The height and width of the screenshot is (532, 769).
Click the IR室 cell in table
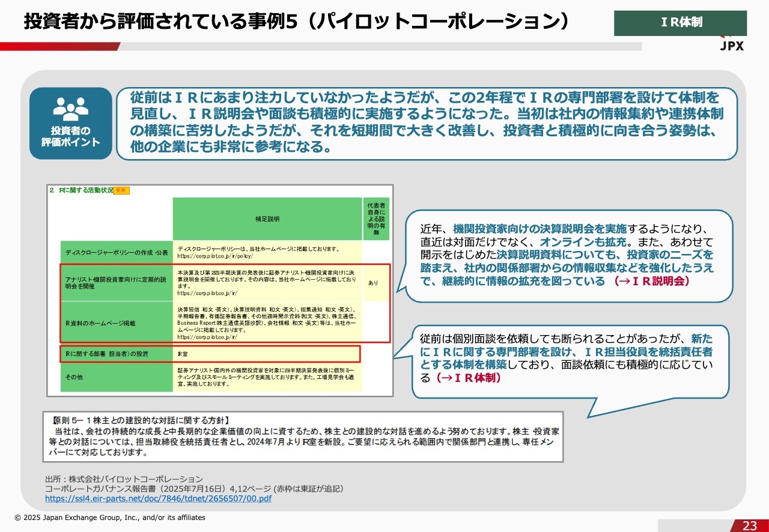pos(183,354)
